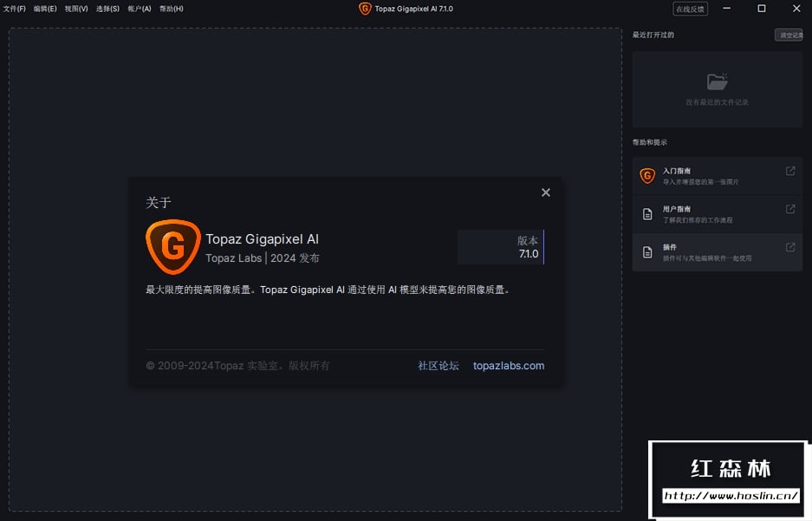Open external link icon for 插件
812x521 pixels.
[x=790, y=248]
